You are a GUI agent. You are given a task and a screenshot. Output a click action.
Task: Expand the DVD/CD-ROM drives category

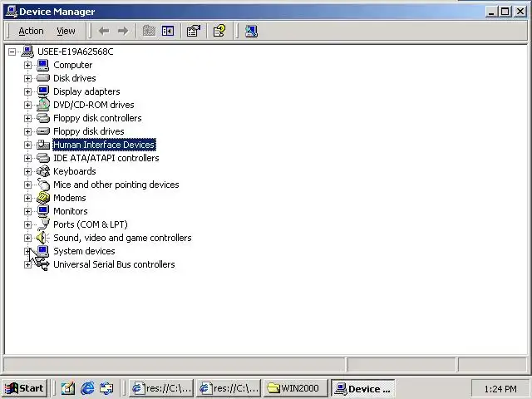point(27,105)
